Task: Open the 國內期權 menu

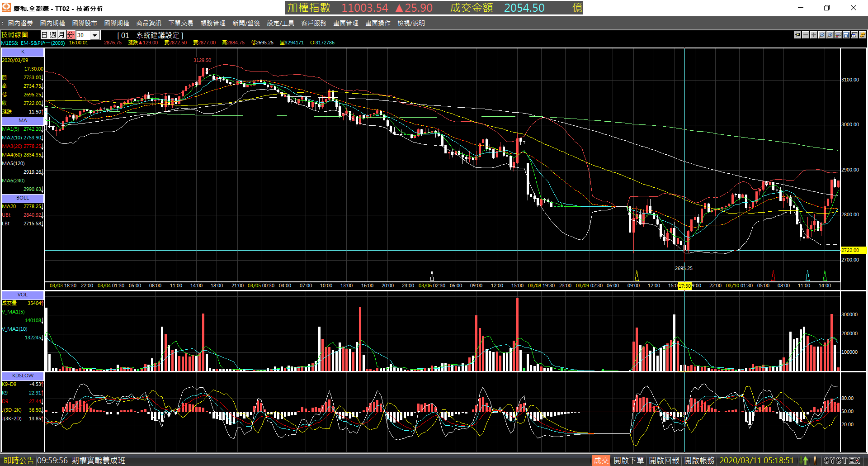Action: (52, 23)
